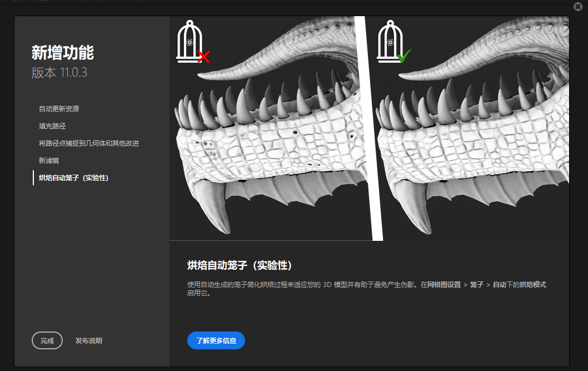This screenshot has height=371, width=588.
Task: Select the 烘焙自动笼子（实验性）section
Action: pos(73,177)
